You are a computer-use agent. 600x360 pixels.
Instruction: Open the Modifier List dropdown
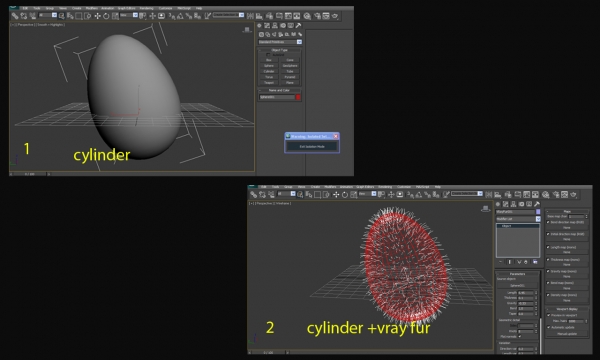[518, 219]
